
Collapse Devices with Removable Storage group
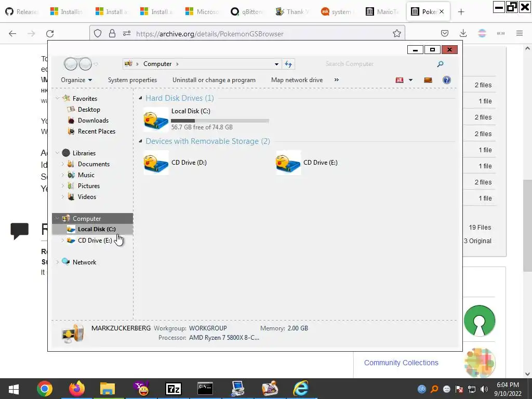click(x=140, y=141)
